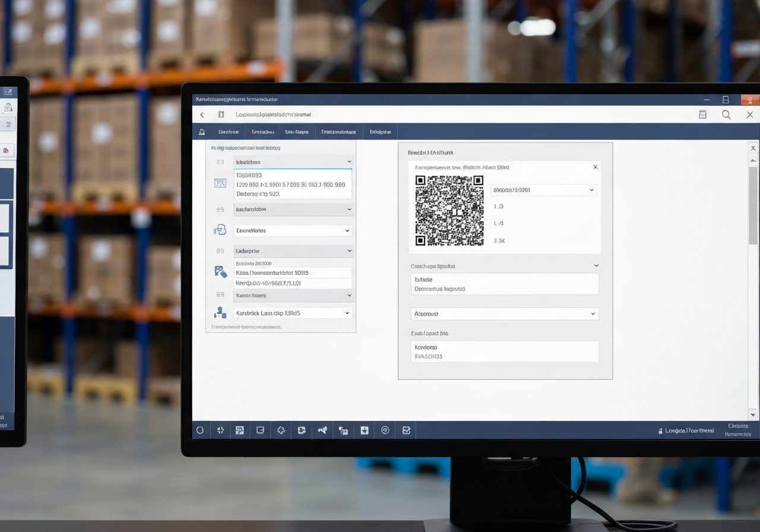Open the Afscroust dropdown

pos(505,313)
